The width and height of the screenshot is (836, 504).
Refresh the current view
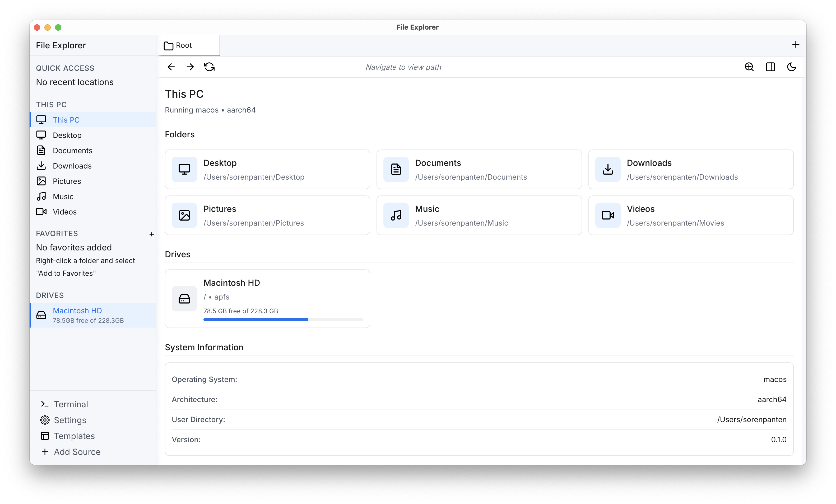209,67
